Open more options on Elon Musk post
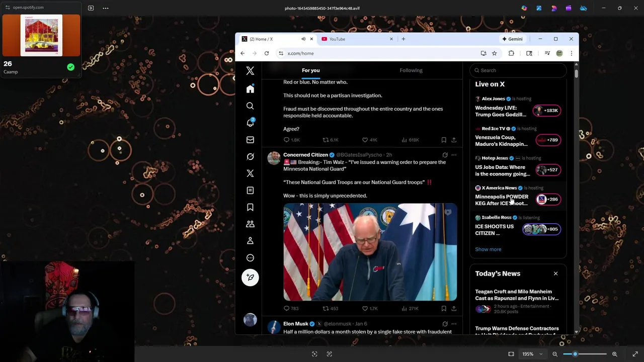The image size is (644, 362). pyautogui.click(x=454, y=324)
